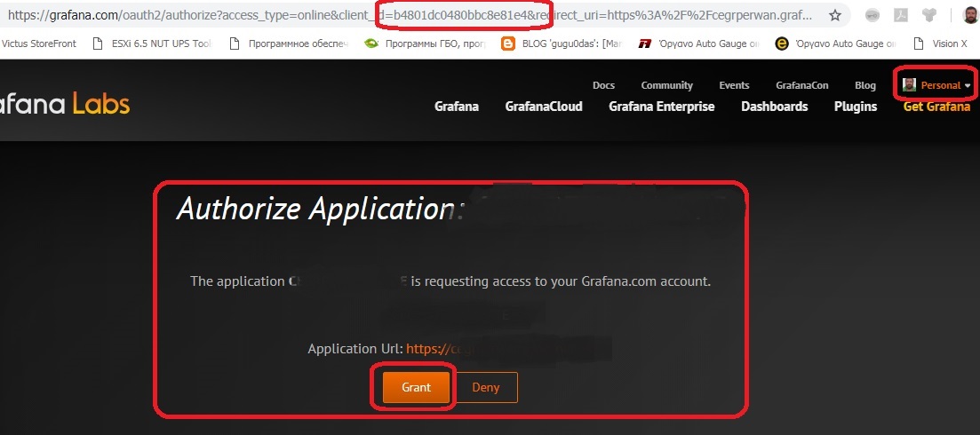Open the Chrome profile avatar
Image resolution: width=980 pixels, height=435 pixels.
970,16
